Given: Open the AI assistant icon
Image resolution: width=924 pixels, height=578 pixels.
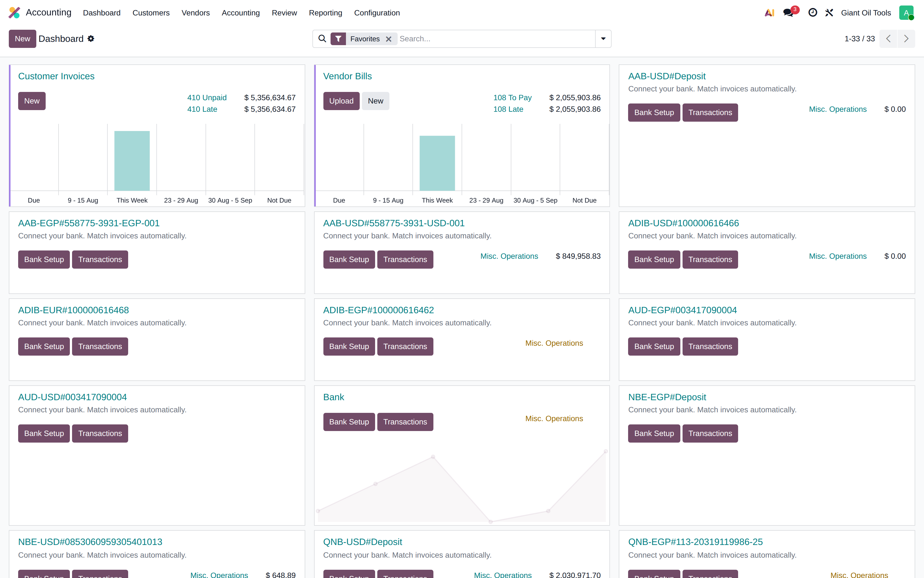Looking at the screenshot, I should [x=769, y=13].
